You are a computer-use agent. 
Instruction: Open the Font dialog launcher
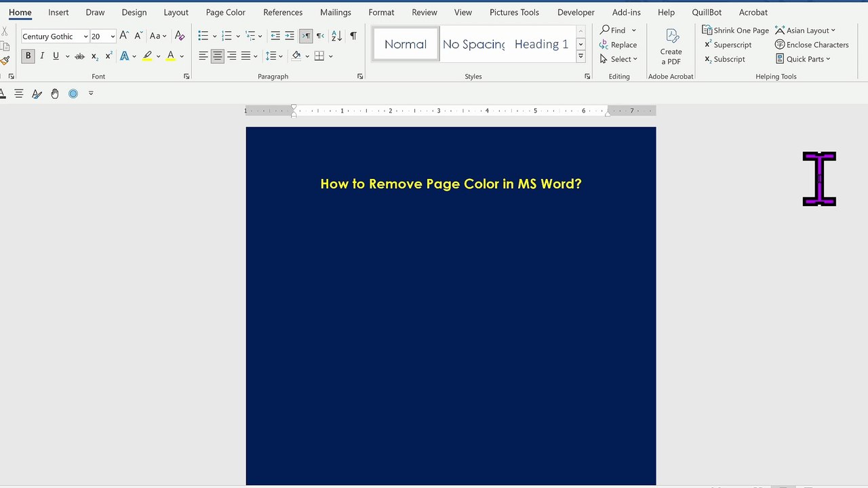point(186,77)
